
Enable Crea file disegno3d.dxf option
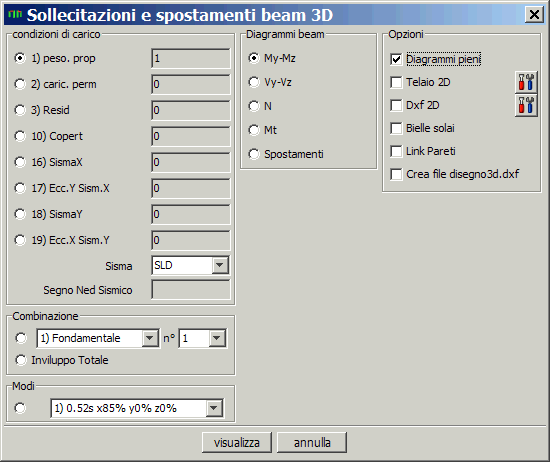[396, 174]
